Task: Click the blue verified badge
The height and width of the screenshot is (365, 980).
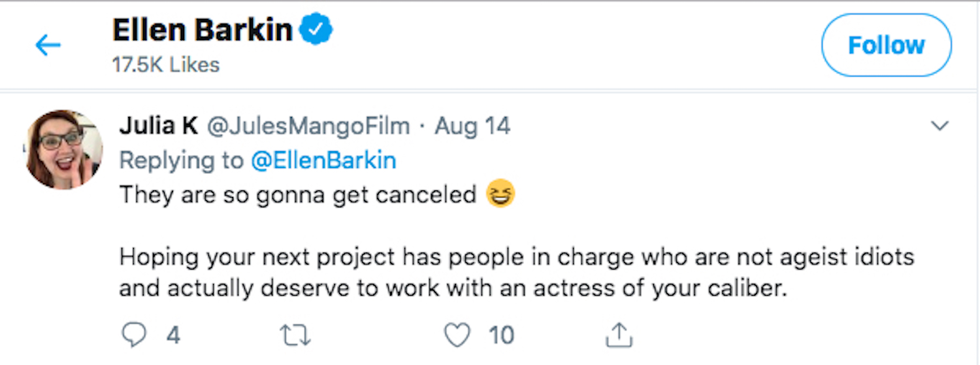Action: [x=316, y=30]
